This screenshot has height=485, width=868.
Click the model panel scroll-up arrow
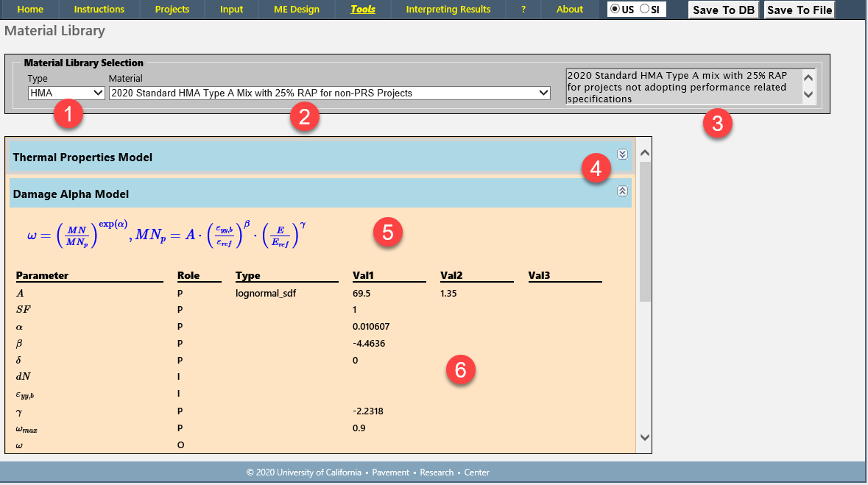645,153
